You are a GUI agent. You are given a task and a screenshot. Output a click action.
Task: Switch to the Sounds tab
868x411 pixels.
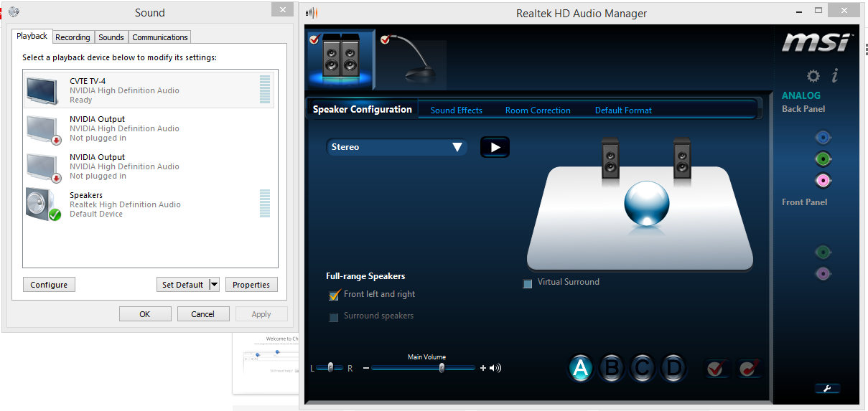111,37
